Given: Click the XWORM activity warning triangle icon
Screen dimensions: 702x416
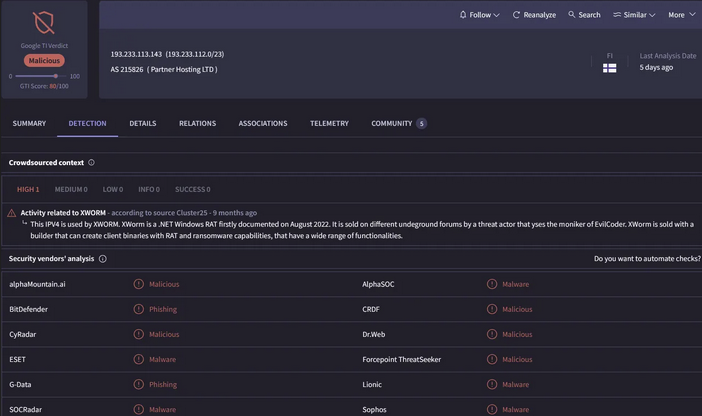Looking at the screenshot, I should pyautogui.click(x=12, y=213).
